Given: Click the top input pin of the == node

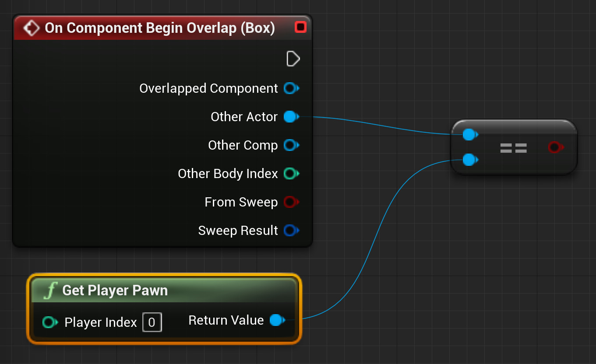Looking at the screenshot, I should coord(469,135).
